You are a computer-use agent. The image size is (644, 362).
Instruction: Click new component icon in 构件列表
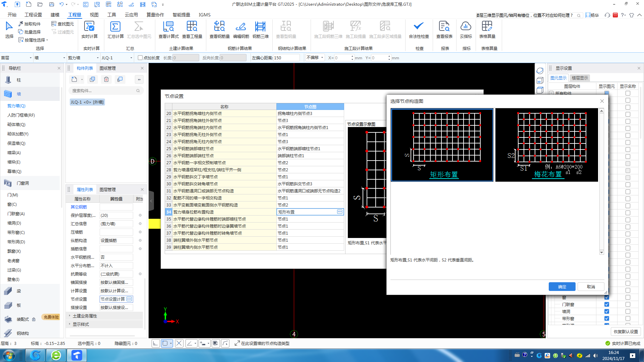point(74,79)
